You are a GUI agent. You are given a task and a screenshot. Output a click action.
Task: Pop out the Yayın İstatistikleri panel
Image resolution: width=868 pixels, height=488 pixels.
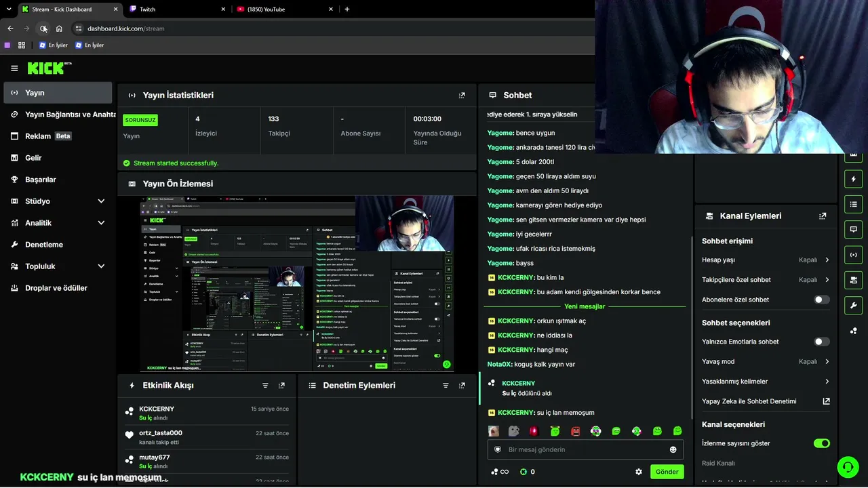[x=462, y=96]
